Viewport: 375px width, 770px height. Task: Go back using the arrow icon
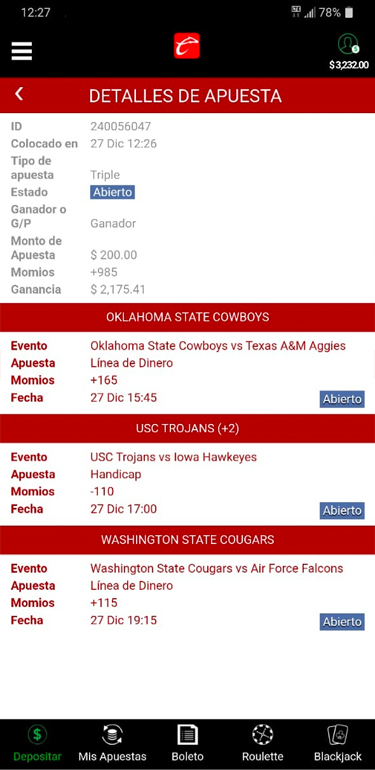[19, 94]
